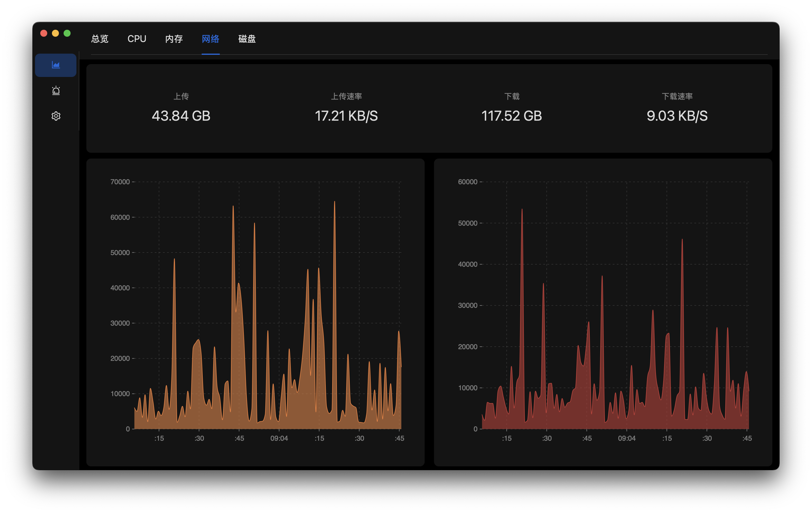Image resolution: width=812 pixels, height=513 pixels.
Task: Switch to the 内存 tab
Action: [174, 39]
